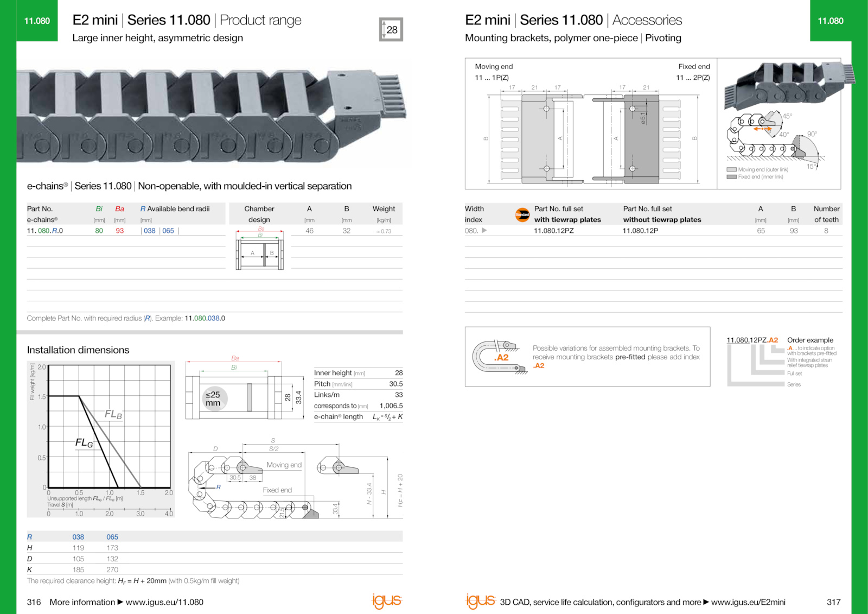The width and height of the screenshot is (868, 614).
Task: Click the Fixed end (inner link) legend swatch
Action: pyautogui.click(x=732, y=177)
